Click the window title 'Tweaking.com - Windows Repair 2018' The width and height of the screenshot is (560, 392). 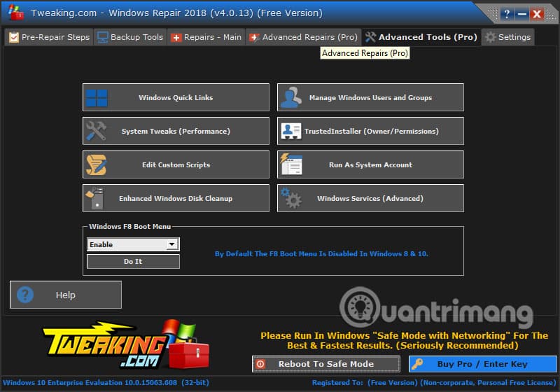176,13
